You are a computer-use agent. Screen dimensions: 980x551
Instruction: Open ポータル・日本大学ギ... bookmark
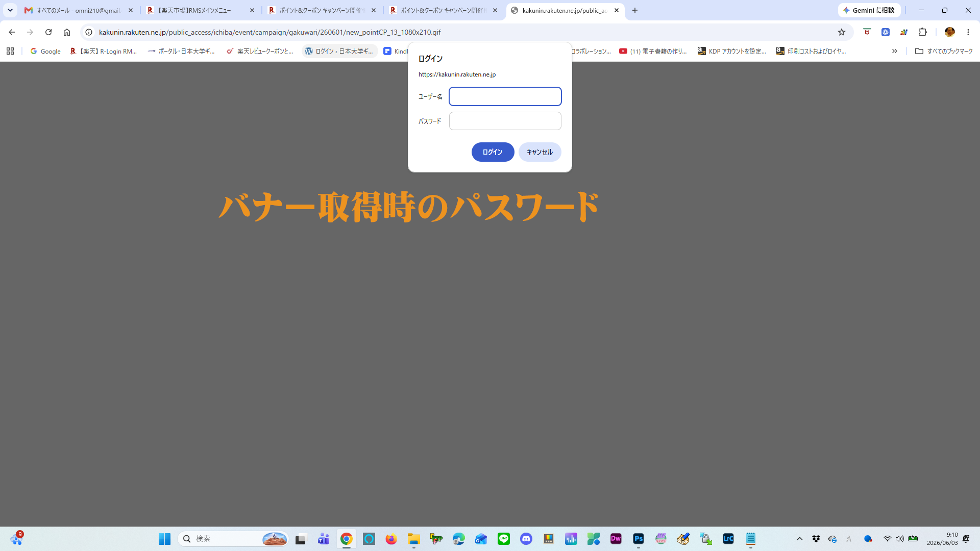(182, 51)
